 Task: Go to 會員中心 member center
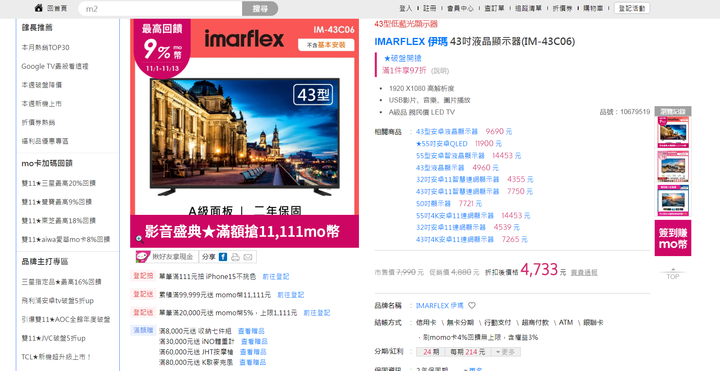[x=460, y=8]
